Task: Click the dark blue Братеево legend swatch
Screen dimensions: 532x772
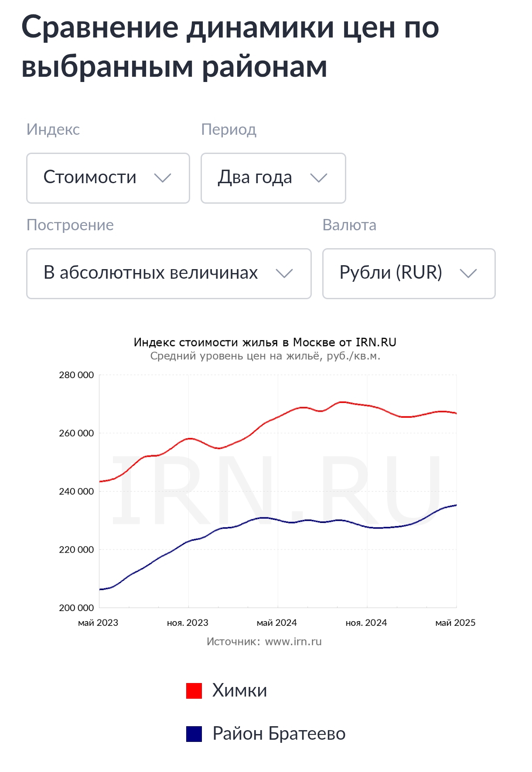Action: (x=194, y=734)
